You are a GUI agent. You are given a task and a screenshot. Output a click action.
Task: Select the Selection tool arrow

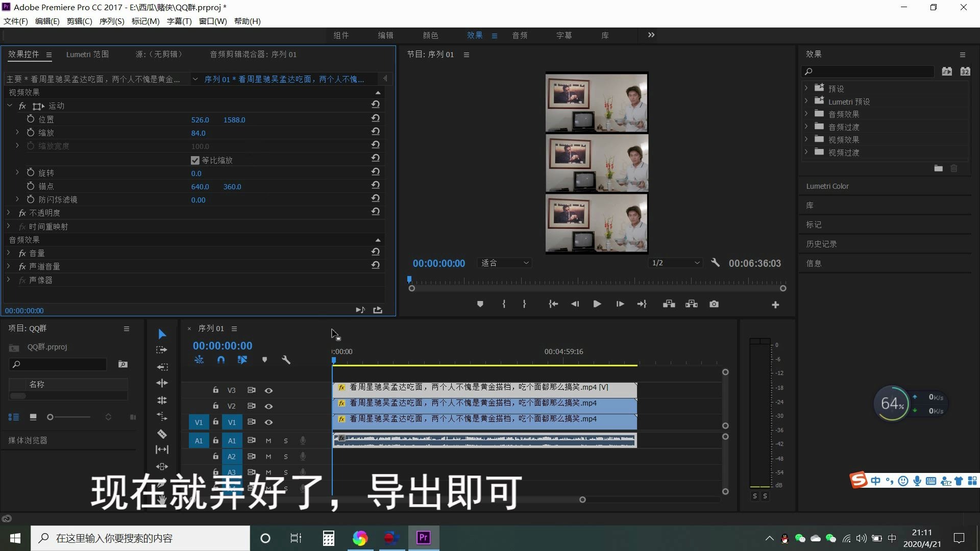(162, 334)
